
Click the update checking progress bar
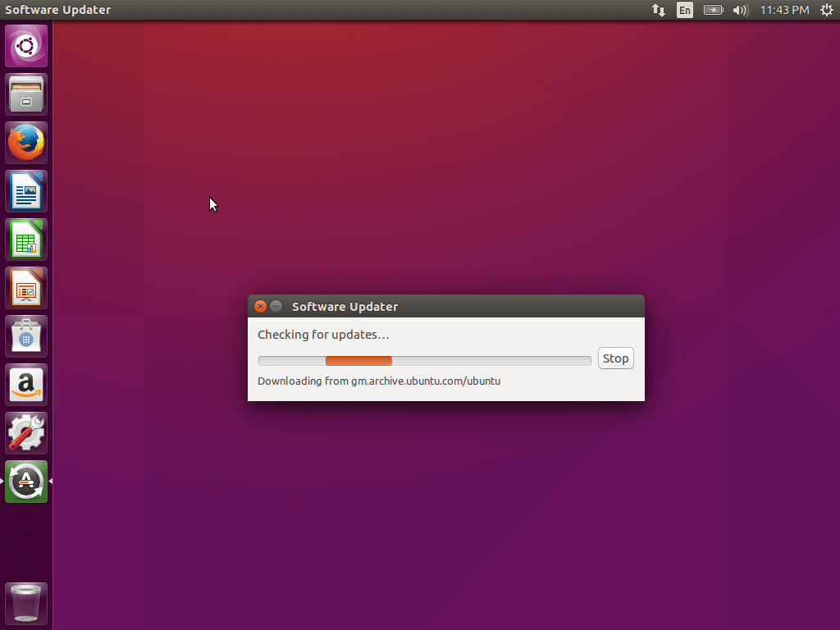click(x=424, y=360)
